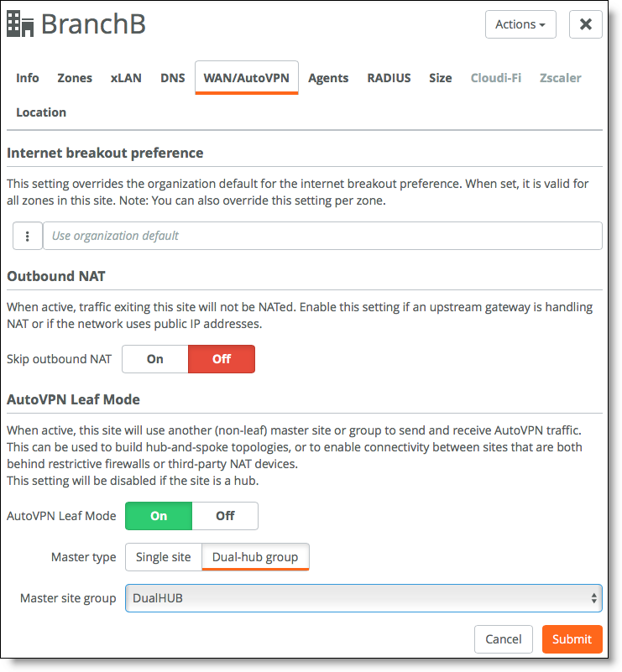This screenshot has height=672, width=622.
Task: Select the Location tab
Action: tap(41, 112)
